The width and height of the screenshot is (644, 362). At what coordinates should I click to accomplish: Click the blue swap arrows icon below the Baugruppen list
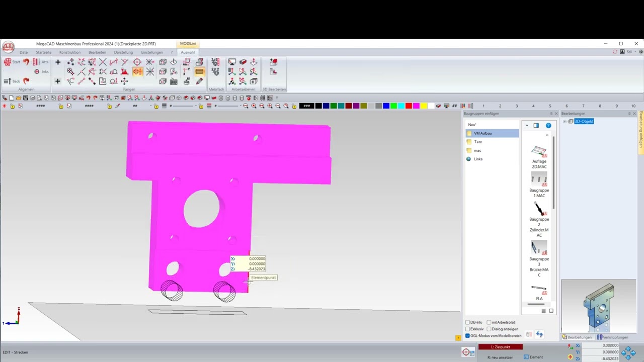(539, 334)
